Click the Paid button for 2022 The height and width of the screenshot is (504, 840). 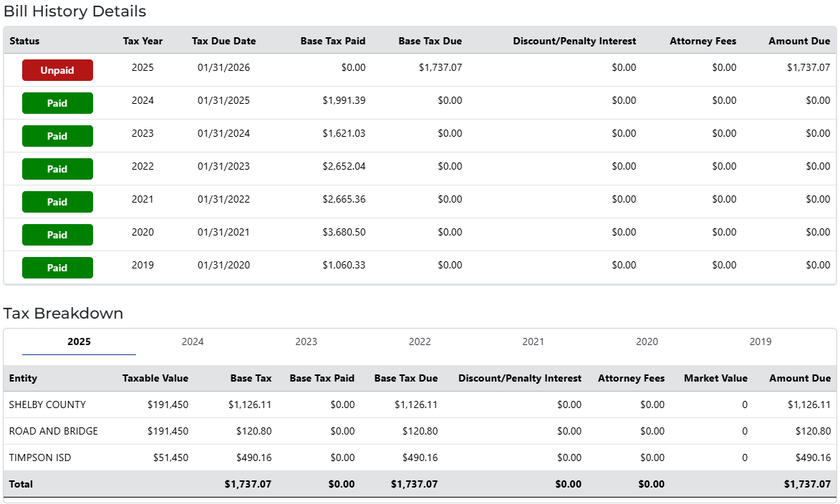pyautogui.click(x=57, y=169)
